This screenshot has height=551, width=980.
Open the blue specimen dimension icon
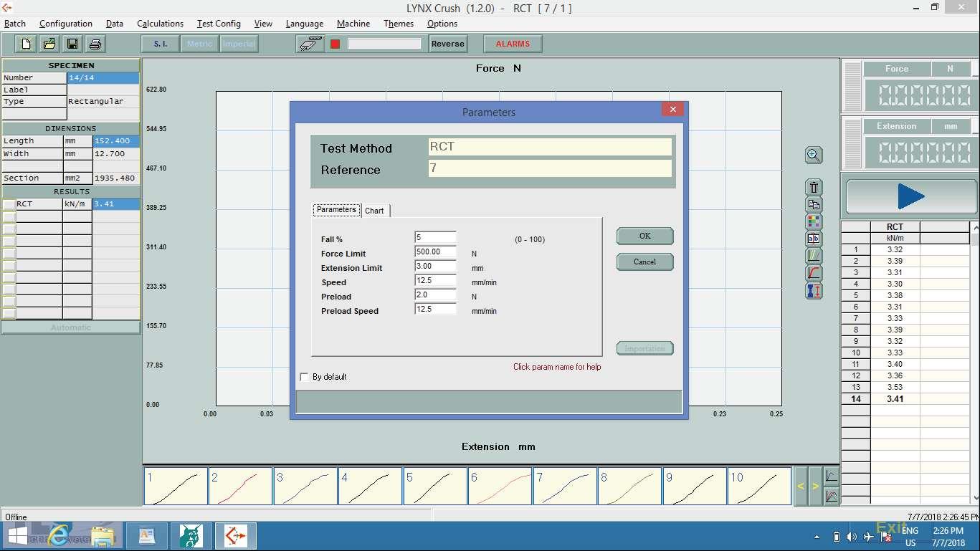pyautogui.click(x=814, y=291)
